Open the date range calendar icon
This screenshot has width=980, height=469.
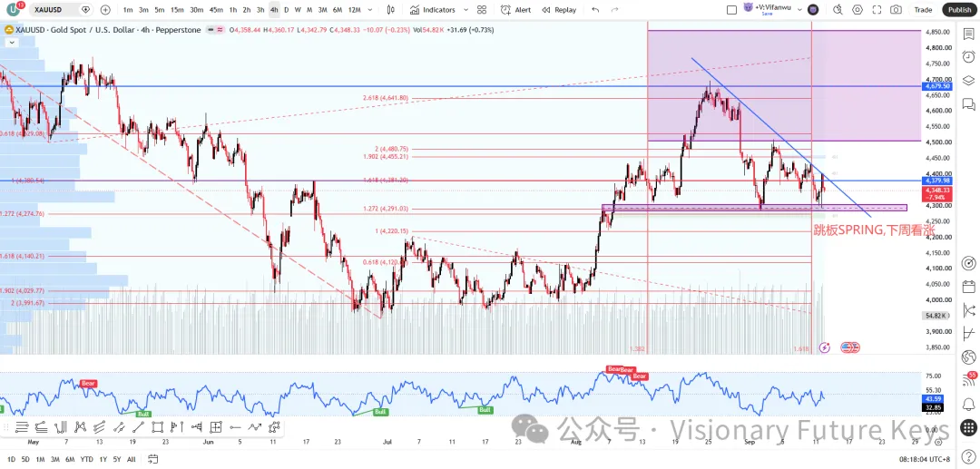click(152, 459)
